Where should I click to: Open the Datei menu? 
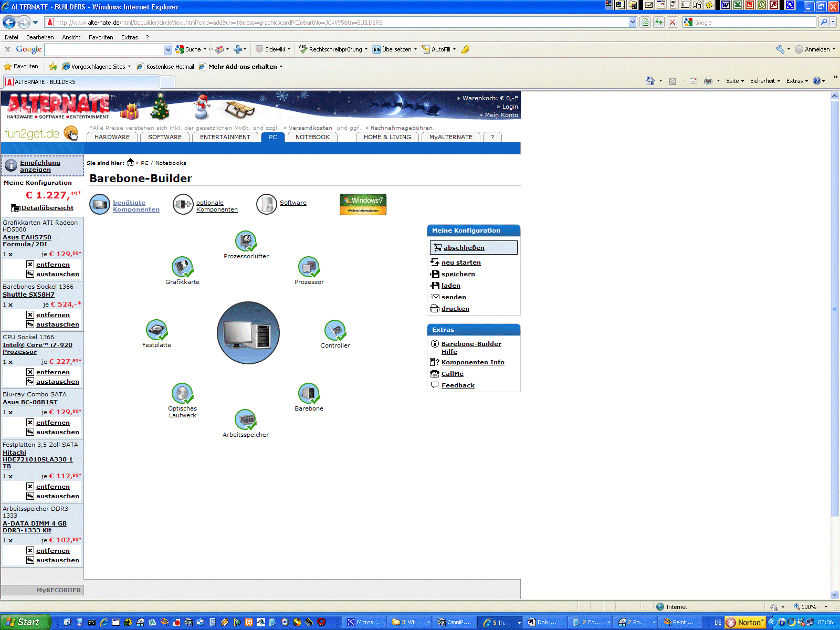pyautogui.click(x=12, y=37)
